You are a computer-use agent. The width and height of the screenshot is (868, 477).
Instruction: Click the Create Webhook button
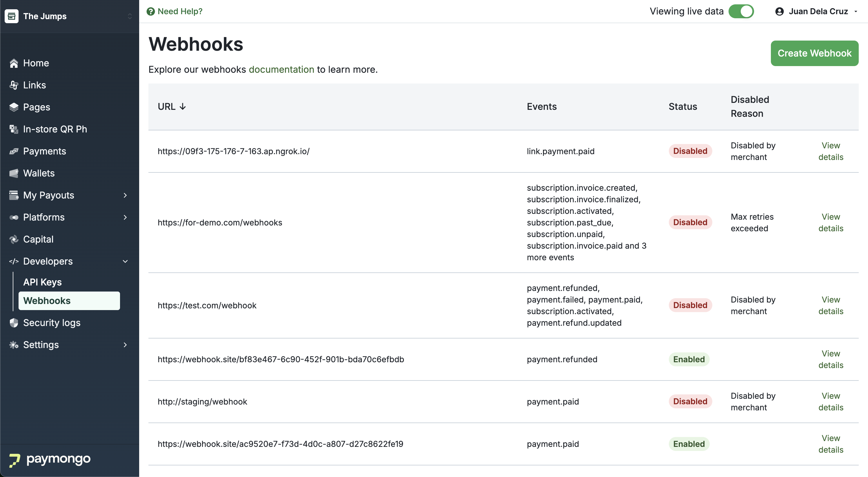coord(814,53)
